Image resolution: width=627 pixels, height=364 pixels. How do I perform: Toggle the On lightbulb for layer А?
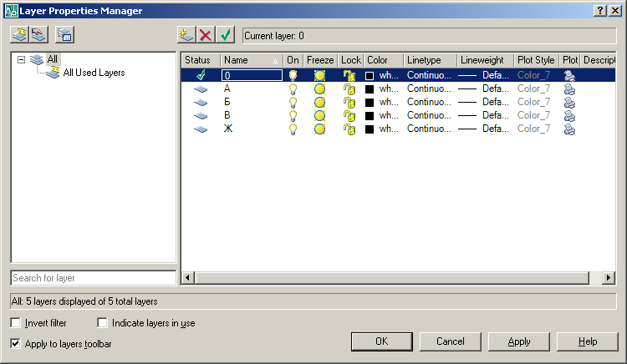pyautogui.click(x=293, y=89)
